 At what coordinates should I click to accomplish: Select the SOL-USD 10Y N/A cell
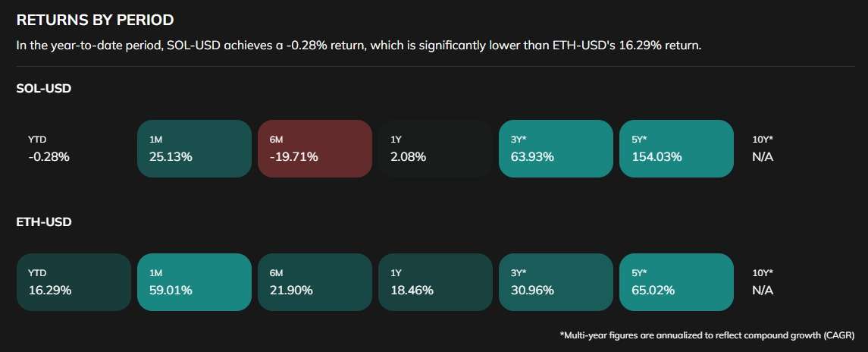(796, 149)
